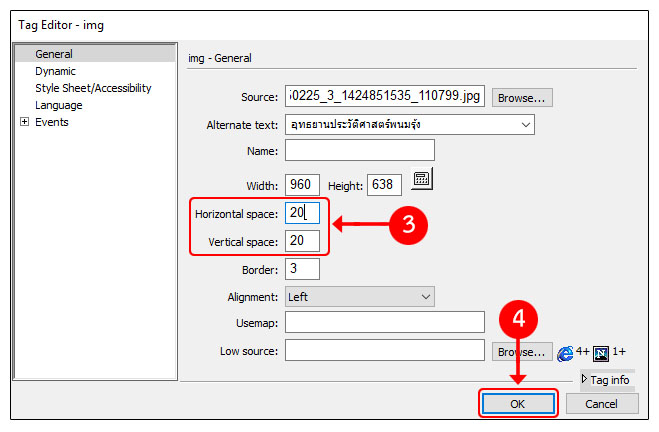This screenshot has height=432, width=659.
Task: Focus the Horizontal space field
Action: pyautogui.click(x=302, y=213)
